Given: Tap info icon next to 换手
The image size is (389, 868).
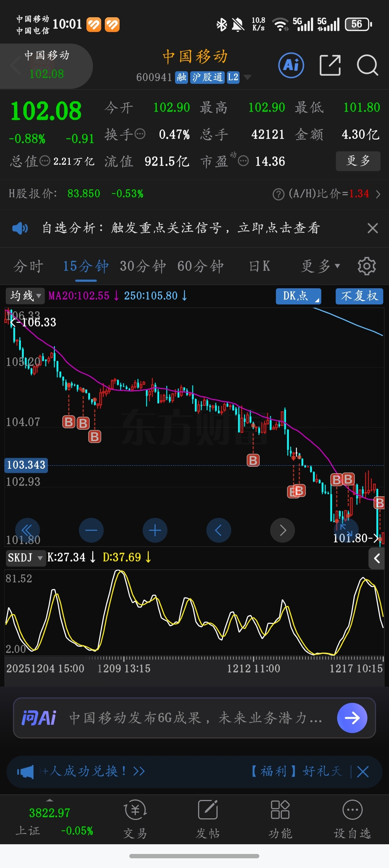Looking at the screenshot, I should [x=140, y=134].
